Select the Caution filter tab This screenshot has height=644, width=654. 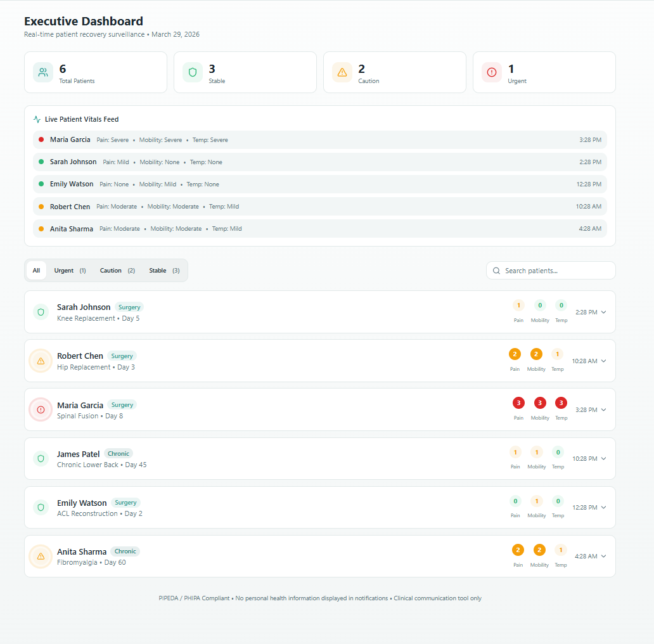(117, 271)
